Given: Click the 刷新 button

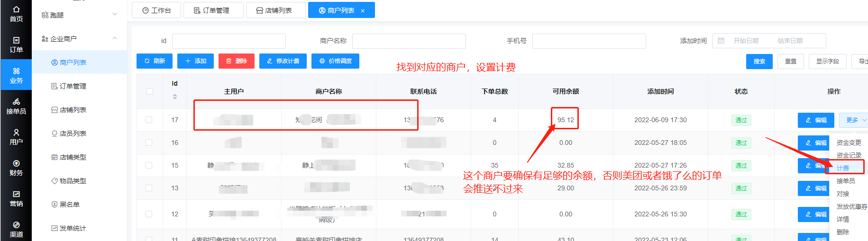Looking at the screenshot, I should pos(155,61).
